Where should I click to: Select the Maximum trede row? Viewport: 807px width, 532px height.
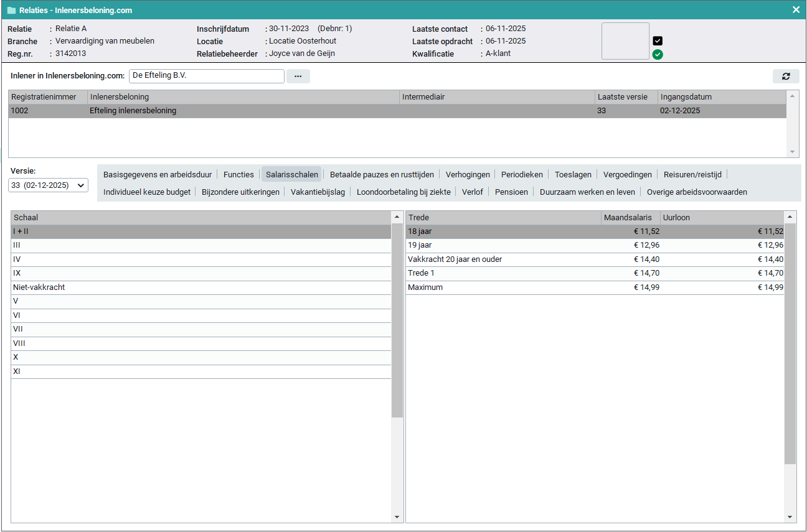click(x=425, y=287)
